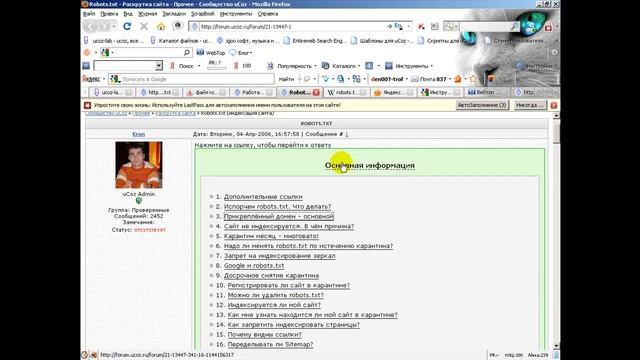Open the den007-trof account dropdown

(389, 79)
